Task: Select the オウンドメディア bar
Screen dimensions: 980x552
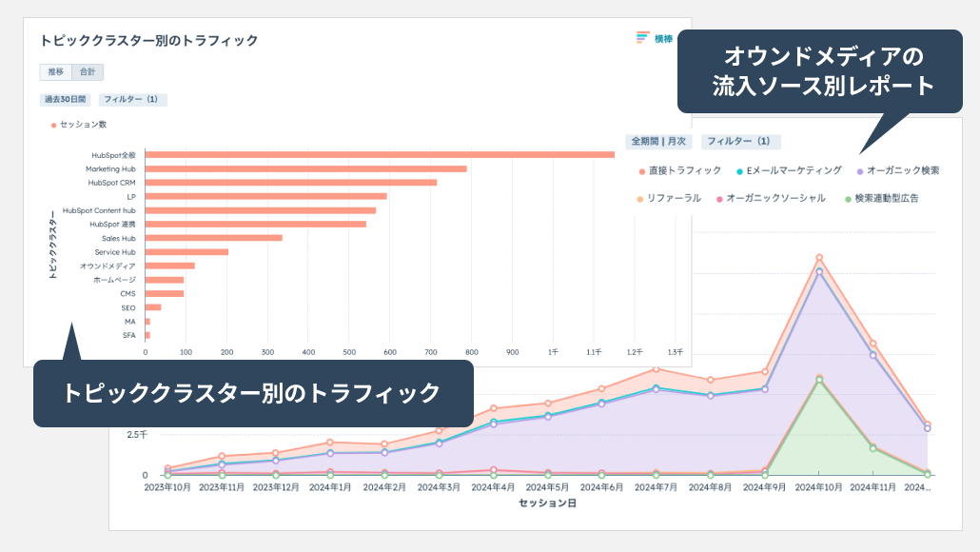Action: click(170, 266)
